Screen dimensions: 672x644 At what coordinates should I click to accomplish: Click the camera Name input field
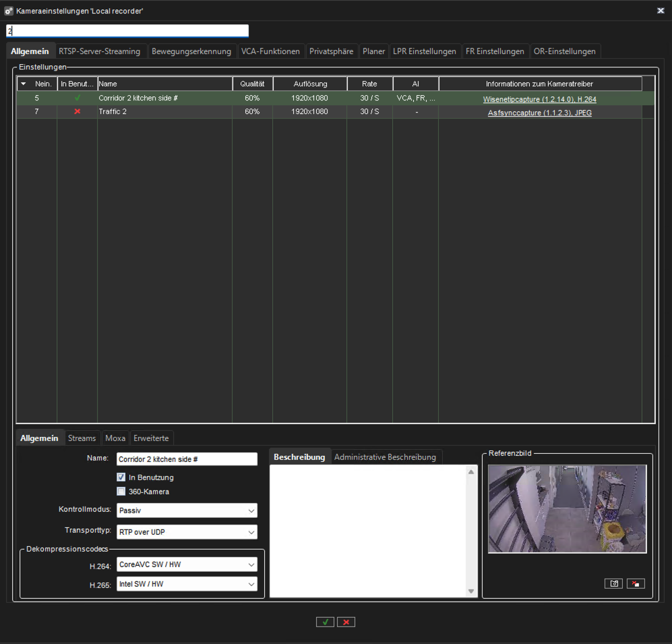coord(187,459)
